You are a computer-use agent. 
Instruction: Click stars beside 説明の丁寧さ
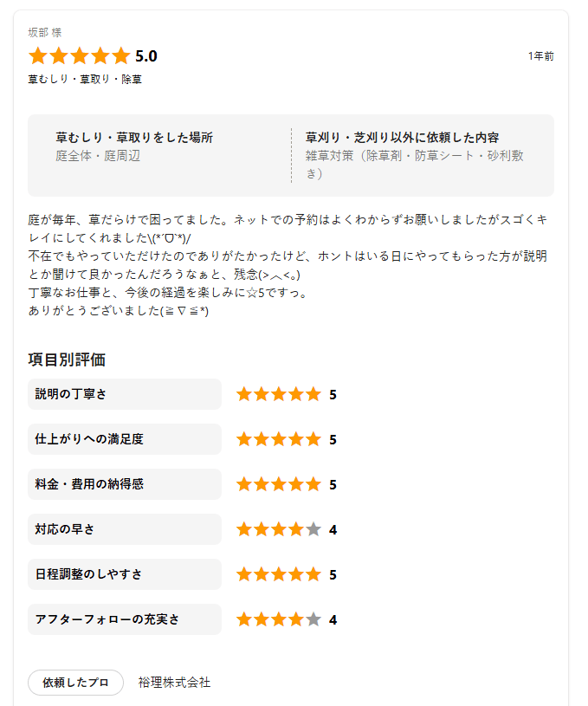point(278,394)
